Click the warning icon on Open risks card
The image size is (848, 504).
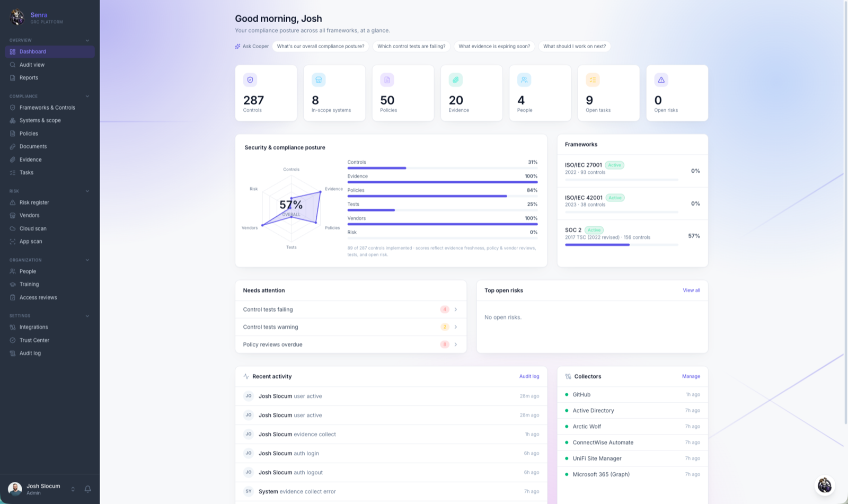[661, 80]
